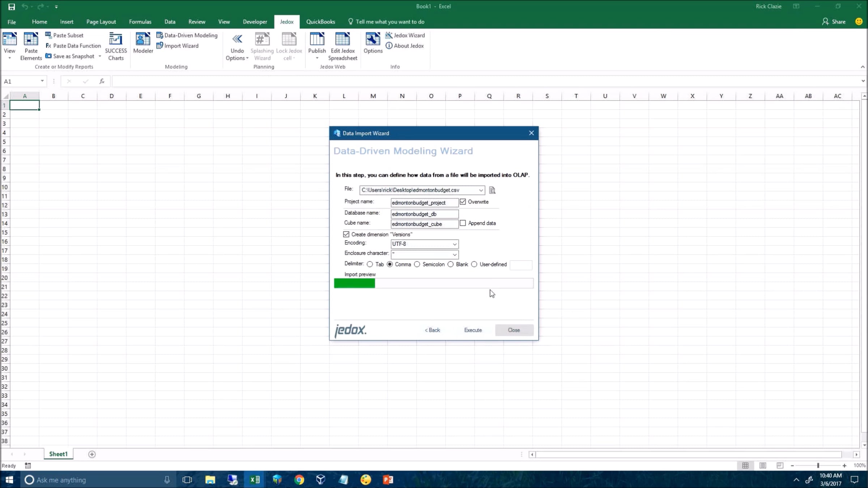
Task: Select the Tab delimiter option
Action: [x=370, y=264]
